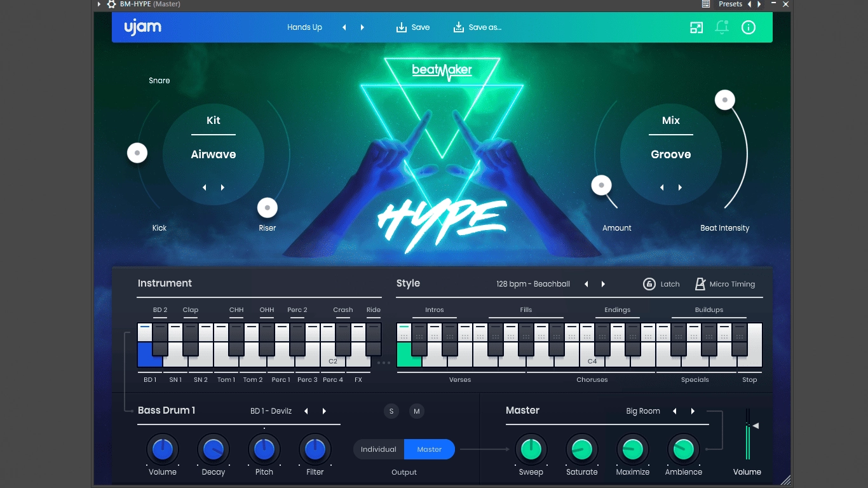Go to previous preset in title bar Presets
This screenshot has width=868, height=488.
pos(749,4)
